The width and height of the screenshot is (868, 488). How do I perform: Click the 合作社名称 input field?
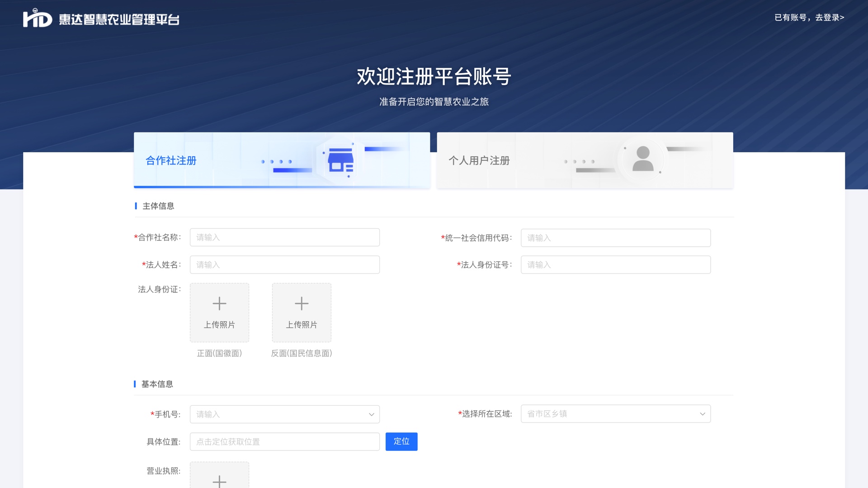coord(285,237)
